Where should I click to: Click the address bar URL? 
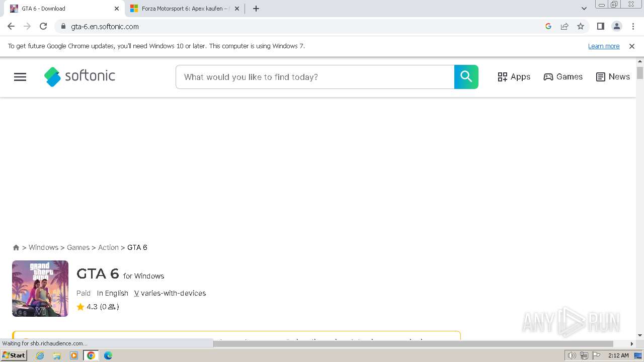(x=105, y=27)
